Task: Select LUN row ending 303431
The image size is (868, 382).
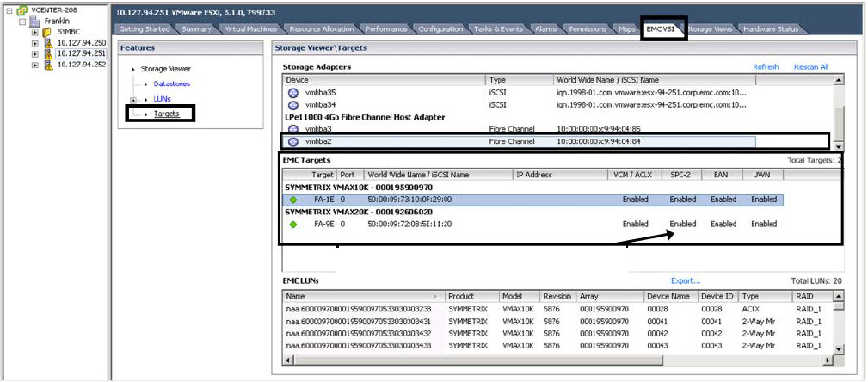Action: (558, 322)
